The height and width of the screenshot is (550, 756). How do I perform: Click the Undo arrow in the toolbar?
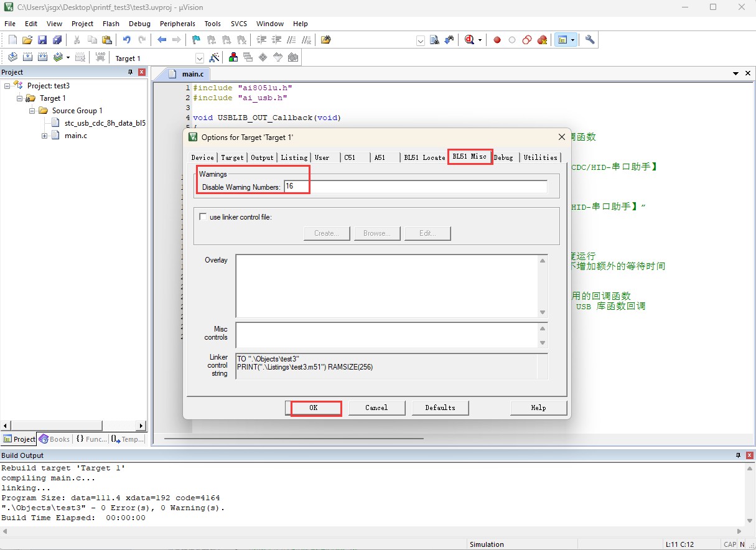pyautogui.click(x=127, y=40)
